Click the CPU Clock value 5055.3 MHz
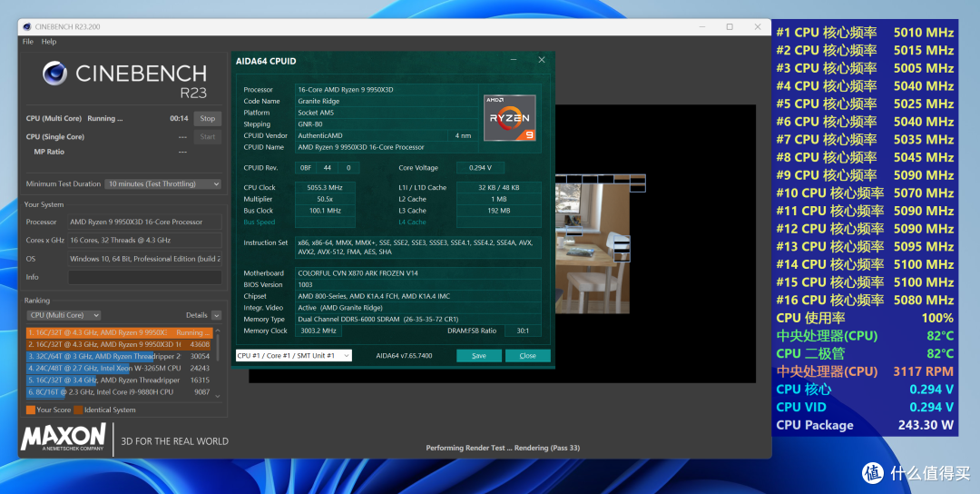980x494 pixels. point(325,188)
